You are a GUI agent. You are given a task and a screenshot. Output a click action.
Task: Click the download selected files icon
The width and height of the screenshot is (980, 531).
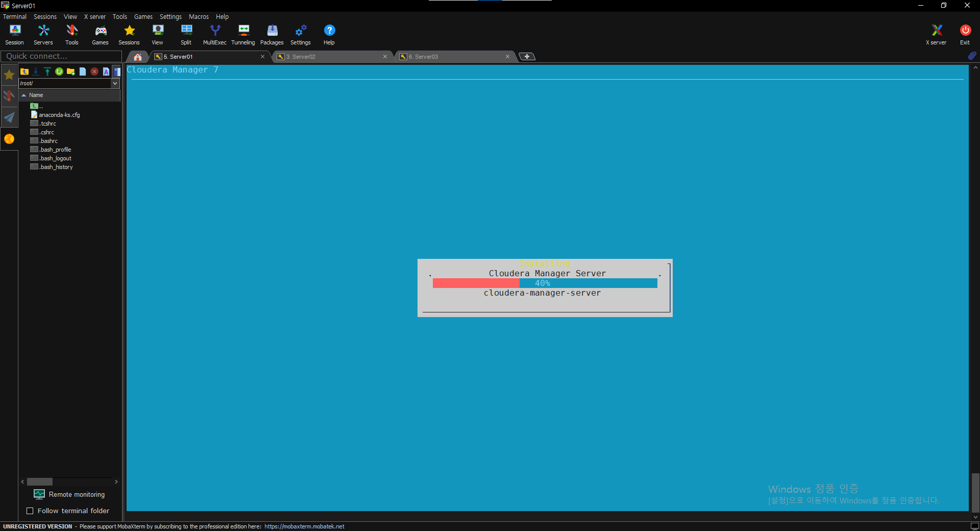(36, 71)
